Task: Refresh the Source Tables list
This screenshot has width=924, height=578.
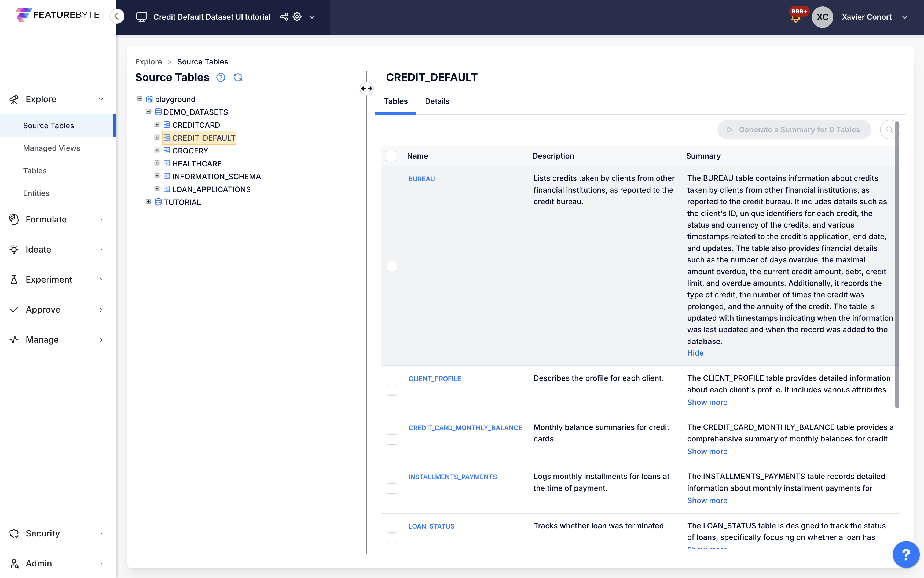Action: [x=238, y=77]
